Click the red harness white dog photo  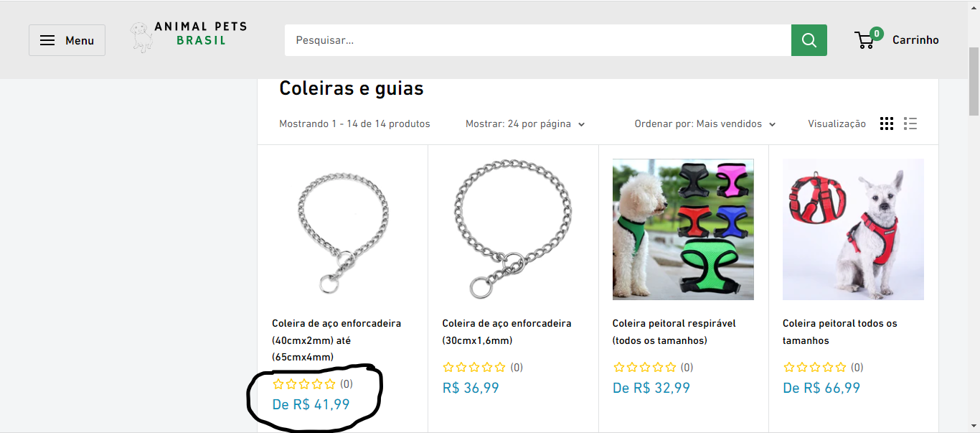pyautogui.click(x=853, y=229)
